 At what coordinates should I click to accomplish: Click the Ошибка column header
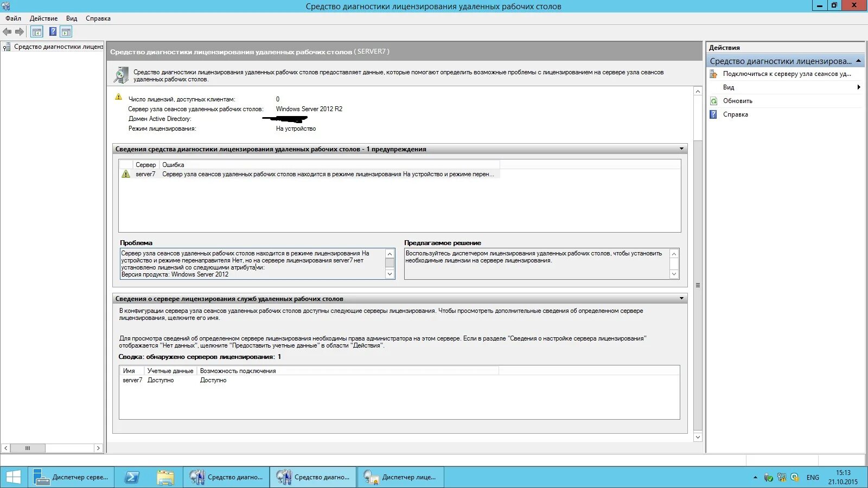pyautogui.click(x=330, y=165)
